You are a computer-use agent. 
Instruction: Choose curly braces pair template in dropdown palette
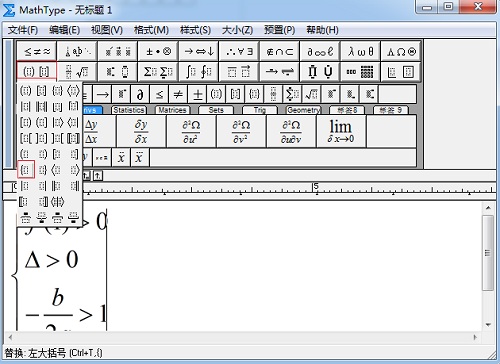[58, 91]
